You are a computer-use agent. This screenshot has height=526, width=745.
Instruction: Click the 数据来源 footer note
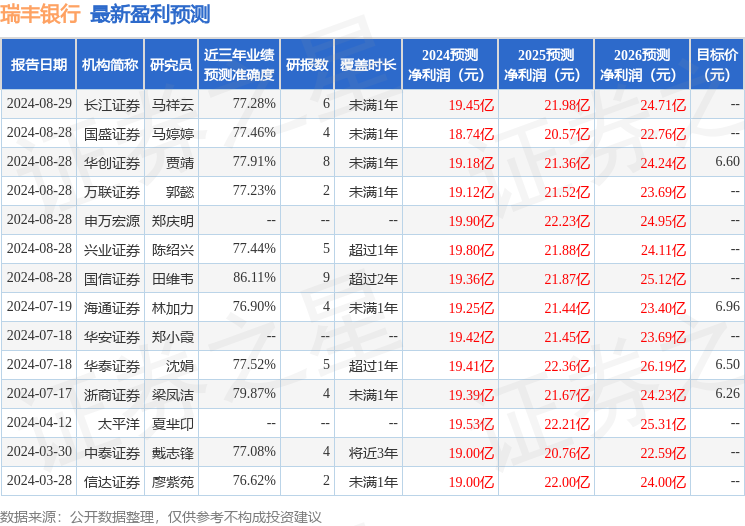coord(161,516)
